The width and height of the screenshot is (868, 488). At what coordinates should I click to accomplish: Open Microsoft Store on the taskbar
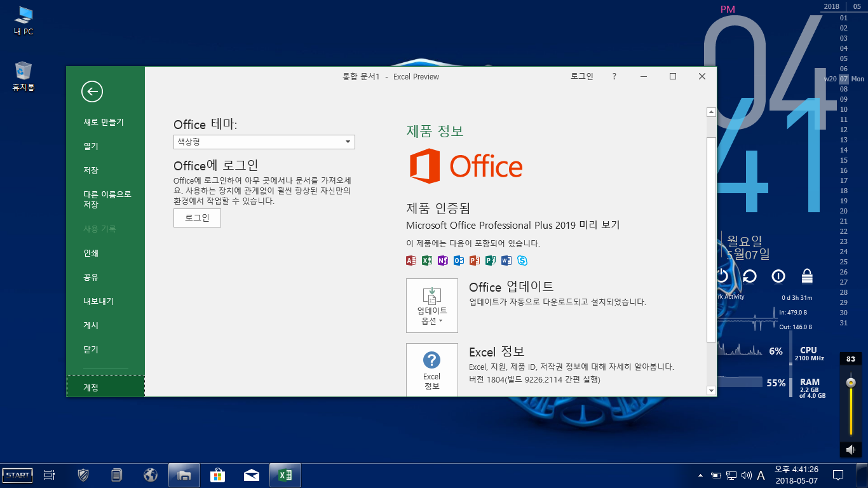pyautogui.click(x=218, y=475)
